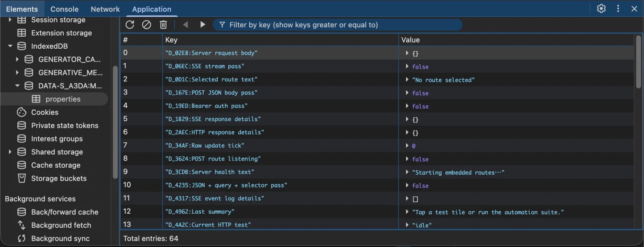Expand the GENERATOR_CA database node
Screen dimensions: 644x247
point(17,59)
